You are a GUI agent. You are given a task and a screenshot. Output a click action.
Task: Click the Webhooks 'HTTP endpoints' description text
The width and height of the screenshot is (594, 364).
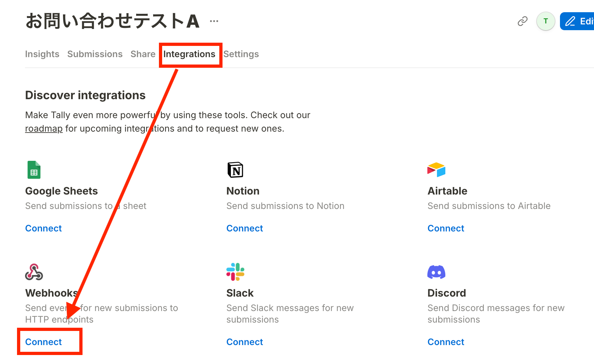pyautogui.click(x=59, y=319)
